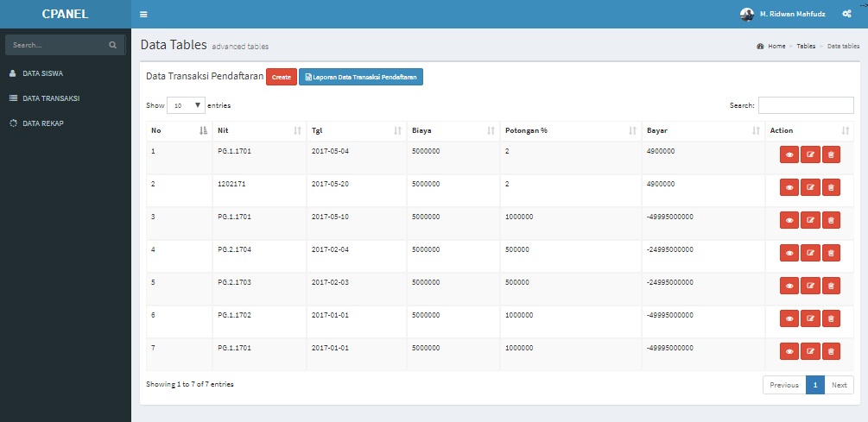
Task: Open Laporan Data Transaksi Pendaftaran report
Action: click(361, 77)
